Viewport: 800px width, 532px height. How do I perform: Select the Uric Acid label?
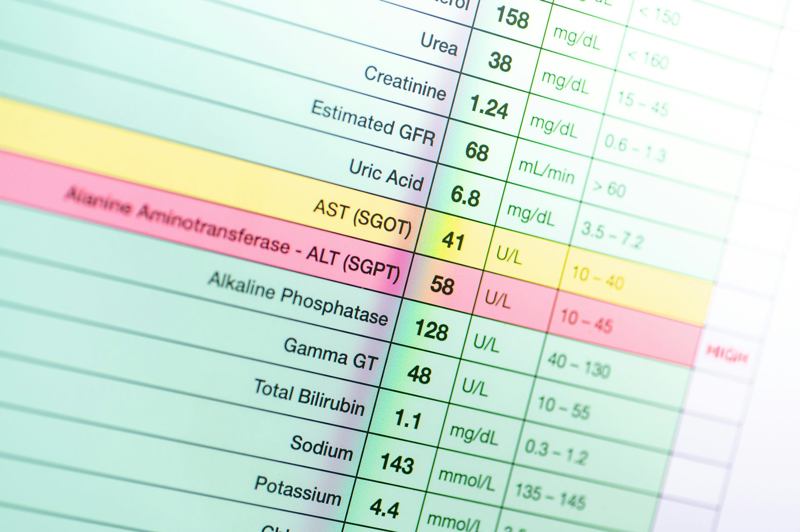click(x=386, y=175)
